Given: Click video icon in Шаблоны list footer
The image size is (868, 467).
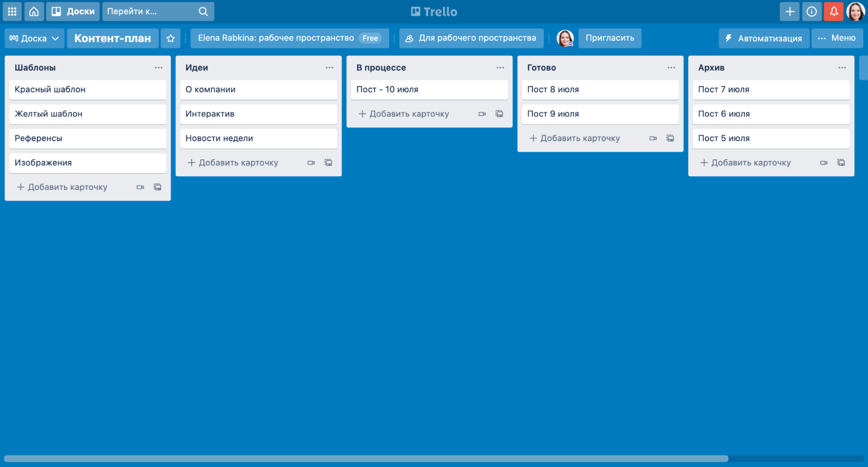Looking at the screenshot, I should coord(140,187).
